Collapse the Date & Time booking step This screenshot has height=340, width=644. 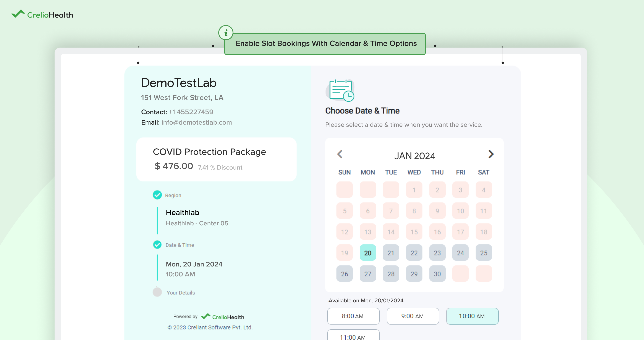pyautogui.click(x=180, y=245)
